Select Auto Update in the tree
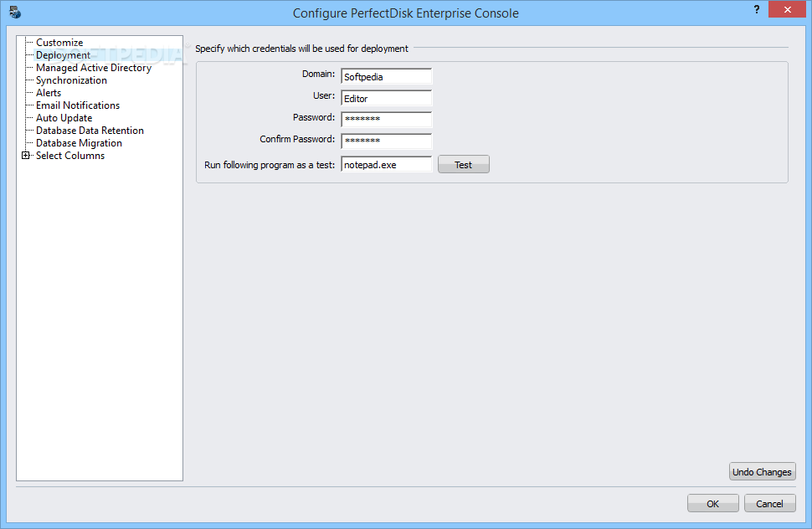Image resolution: width=812 pixels, height=529 pixels. click(64, 118)
